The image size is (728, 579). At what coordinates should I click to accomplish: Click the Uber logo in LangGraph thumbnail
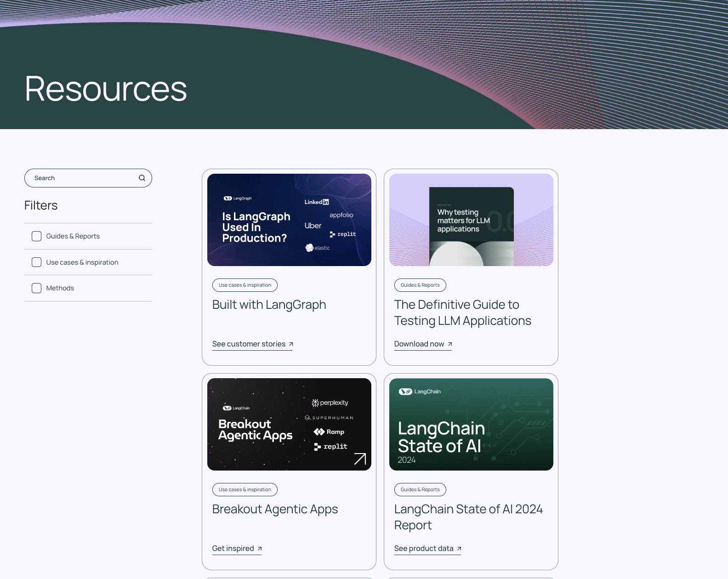click(313, 226)
